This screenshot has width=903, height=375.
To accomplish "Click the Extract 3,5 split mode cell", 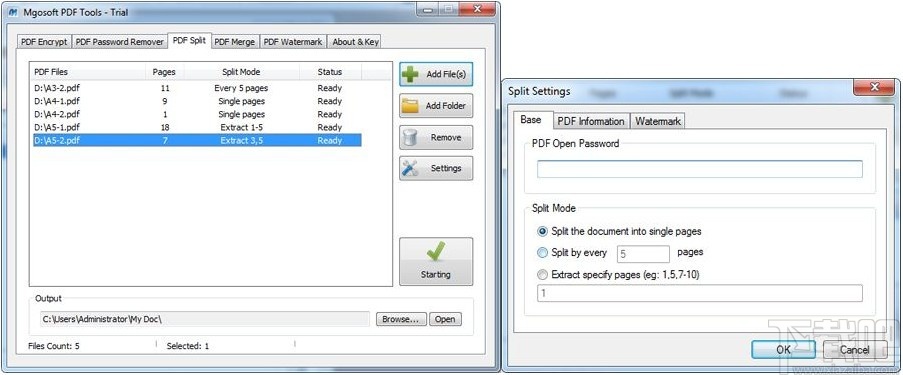I will (x=241, y=141).
